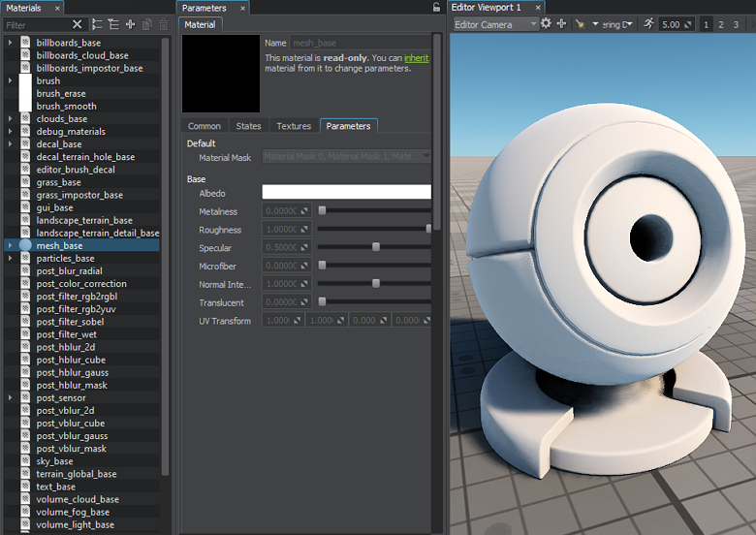Screen dimensions: 756x535
Task: Select camera speed preset 2
Action: [723, 24]
